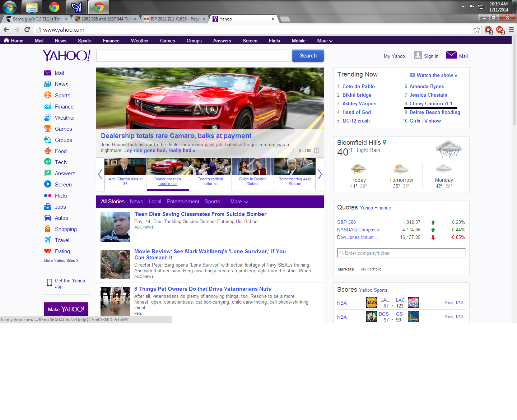Screen dimensions: 517x420
Task: Open the Sports basketball icon in the sidebar
Action: pyautogui.click(x=48, y=95)
